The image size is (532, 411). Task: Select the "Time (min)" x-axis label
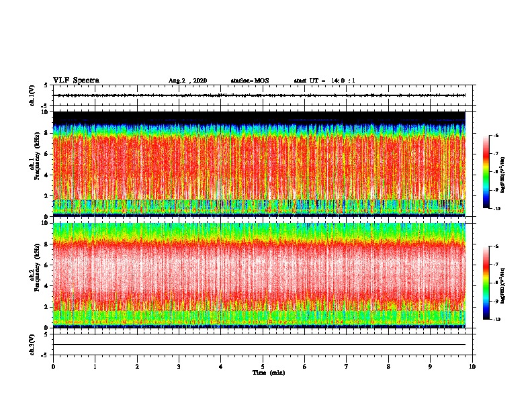(x=269, y=373)
